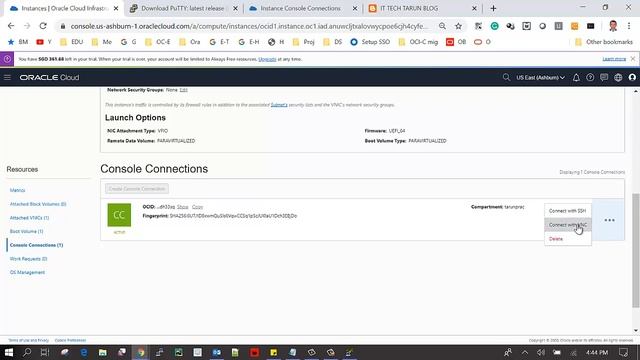
Task: Open the Oracle Cloud hamburger navigation menu
Action: click(x=7, y=77)
